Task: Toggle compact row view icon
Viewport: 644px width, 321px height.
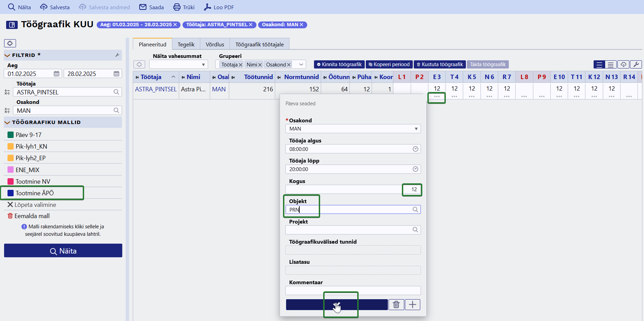Action: [x=611, y=64]
